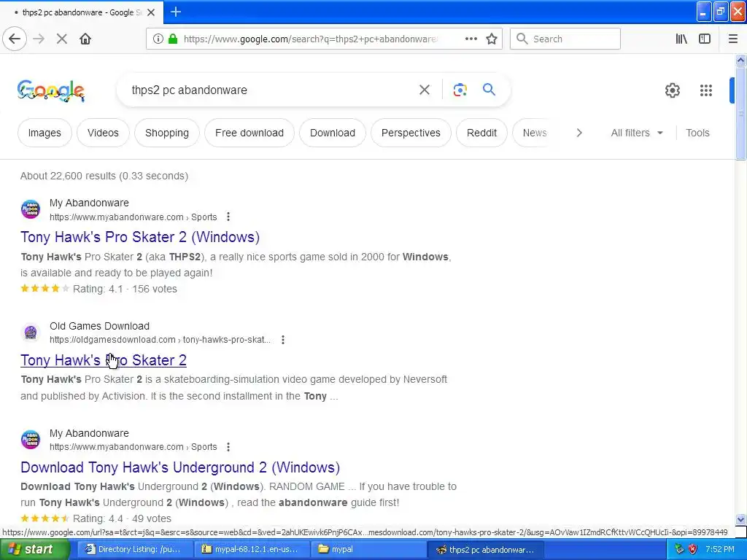Search by image with the camera lens icon

click(x=460, y=90)
